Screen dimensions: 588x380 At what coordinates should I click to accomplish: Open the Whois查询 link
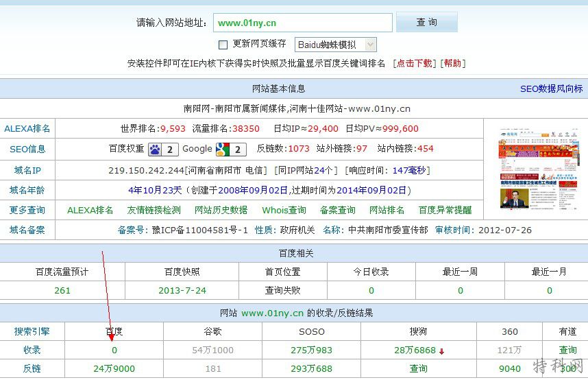[x=284, y=210]
